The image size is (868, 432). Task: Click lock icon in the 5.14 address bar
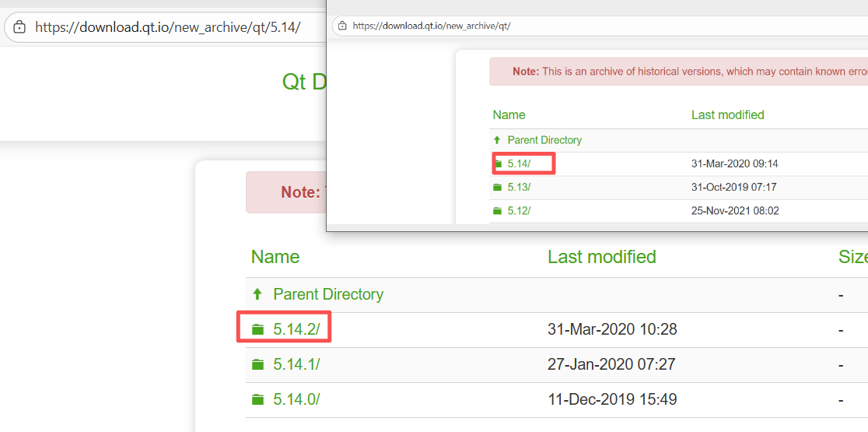(x=19, y=26)
